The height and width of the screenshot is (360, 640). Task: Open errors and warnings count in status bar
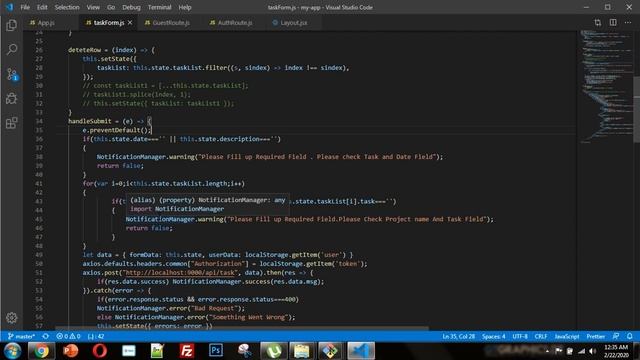[68, 336]
